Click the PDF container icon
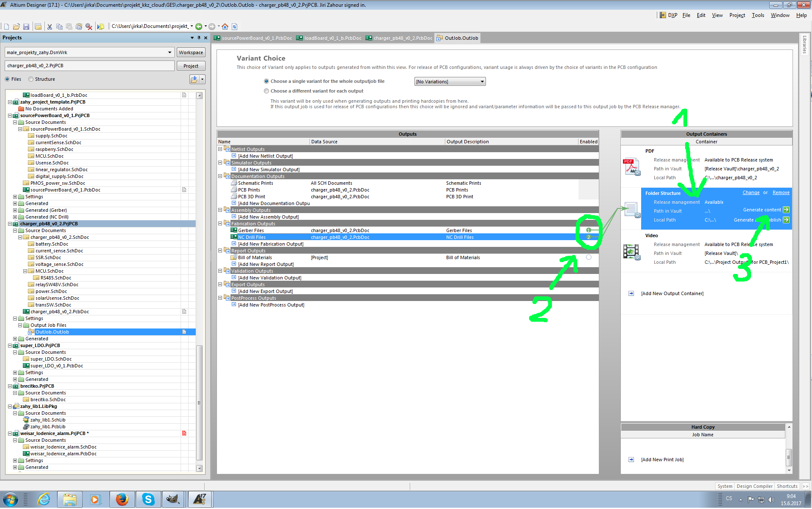Image resolution: width=812 pixels, height=509 pixels. pyautogui.click(x=631, y=167)
